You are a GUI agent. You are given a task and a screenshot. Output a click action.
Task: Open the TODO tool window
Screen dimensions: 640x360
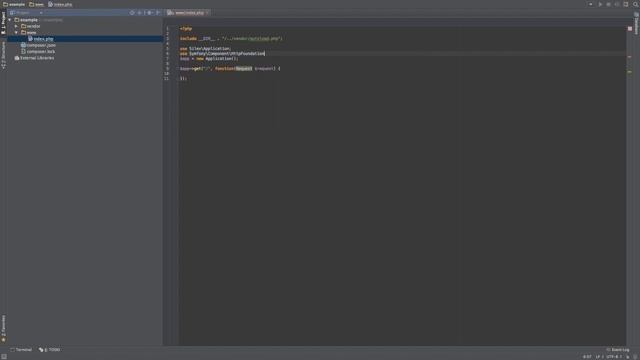[x=49, y=350]
